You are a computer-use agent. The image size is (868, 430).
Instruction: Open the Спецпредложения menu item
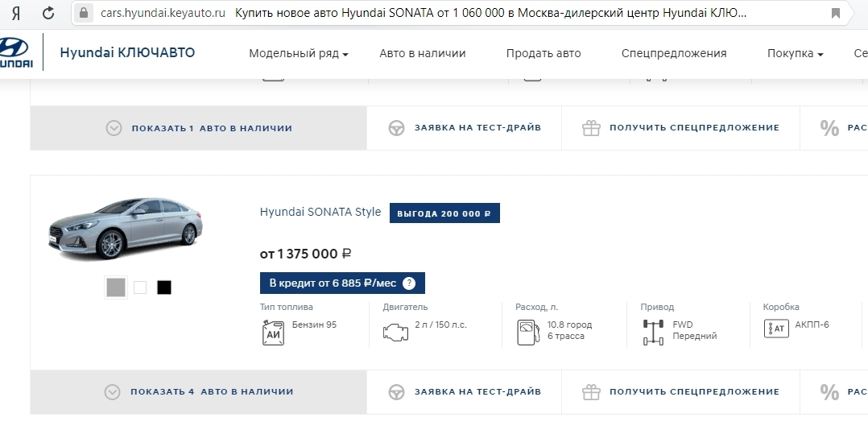click(674, 53)
